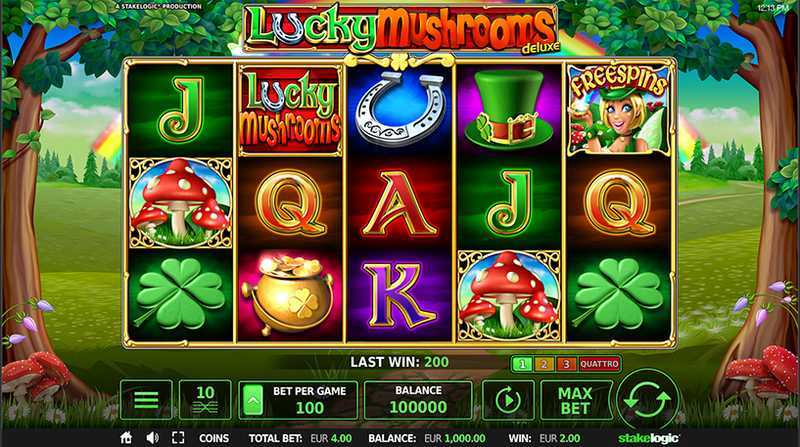The image size is (800, 447).
Task: Click the green leprechaun hat symbol
Action: [x=509, y=110]
